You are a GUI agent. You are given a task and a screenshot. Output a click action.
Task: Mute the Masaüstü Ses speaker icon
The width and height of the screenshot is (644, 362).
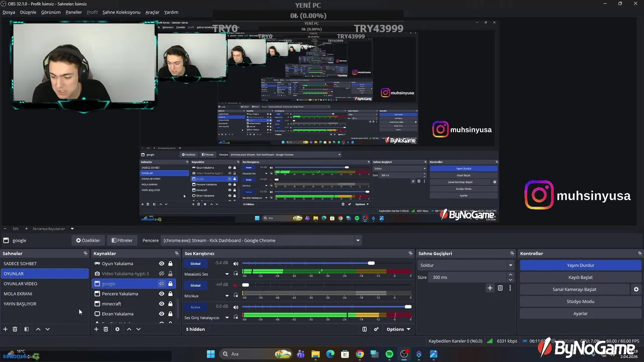tap(235, 263)
